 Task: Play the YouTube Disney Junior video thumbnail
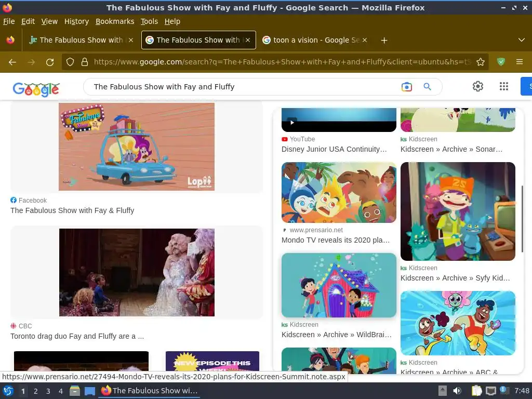(339, 120)
